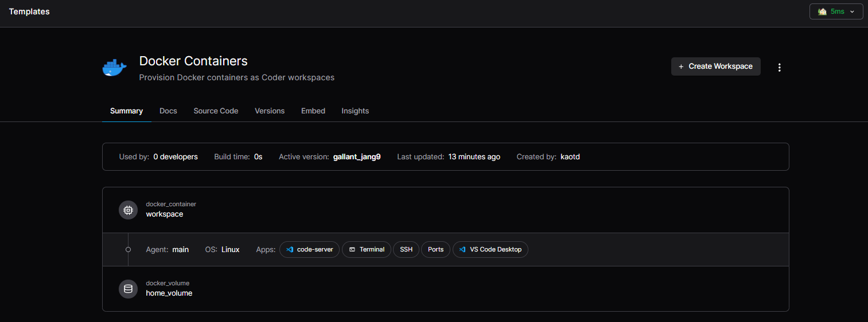Click the docker_volume database icon
The image size is (868, 322).
pos(128,289)
